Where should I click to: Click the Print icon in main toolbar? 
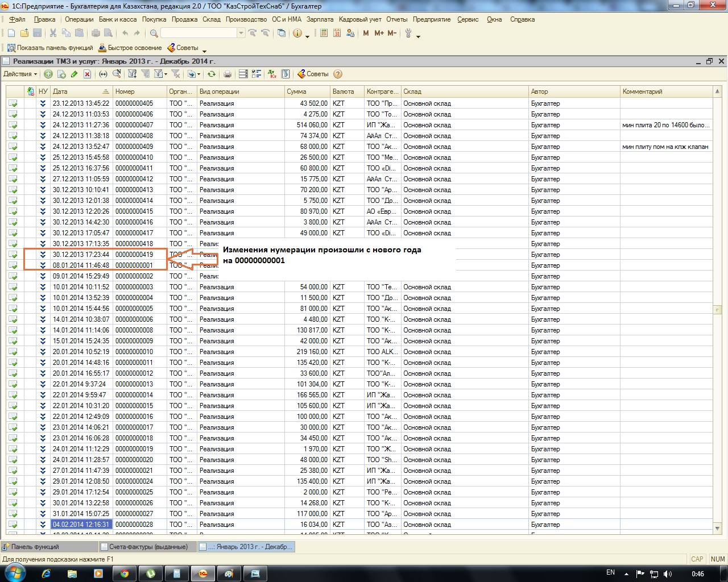coord(96,33)
